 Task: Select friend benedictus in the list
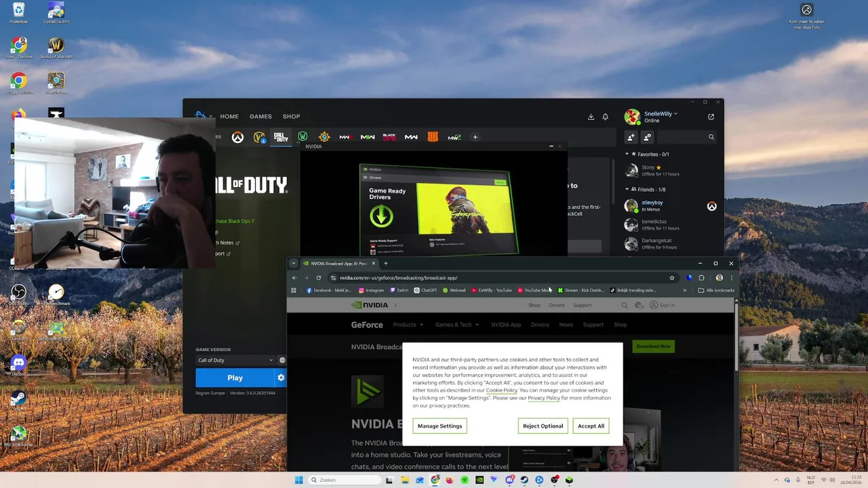coord(671,224)
